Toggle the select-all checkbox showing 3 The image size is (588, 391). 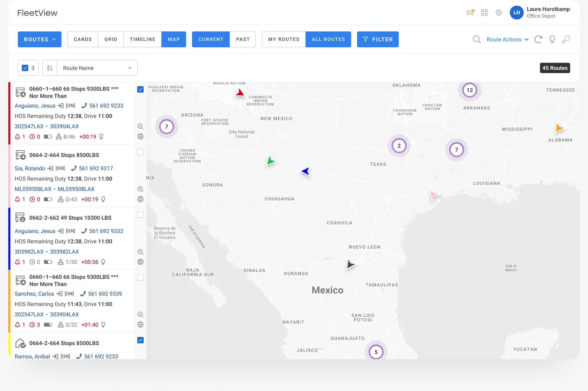(x=25, y=68)
